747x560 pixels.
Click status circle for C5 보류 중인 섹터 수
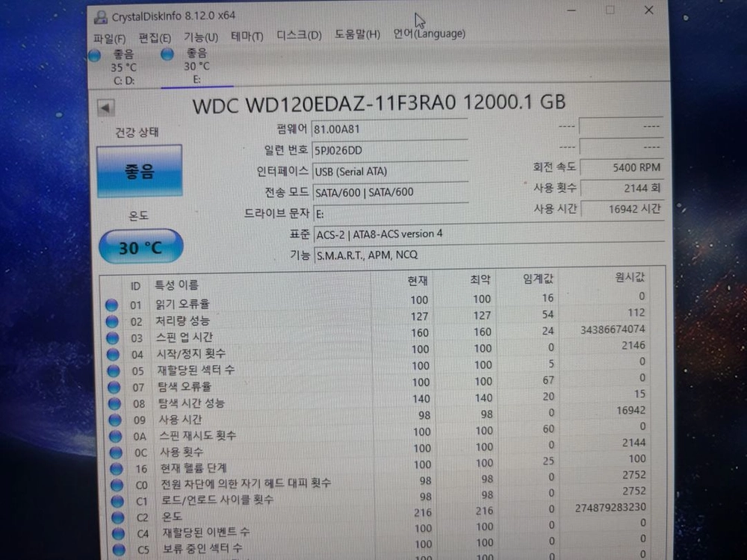tap(119, 550)
